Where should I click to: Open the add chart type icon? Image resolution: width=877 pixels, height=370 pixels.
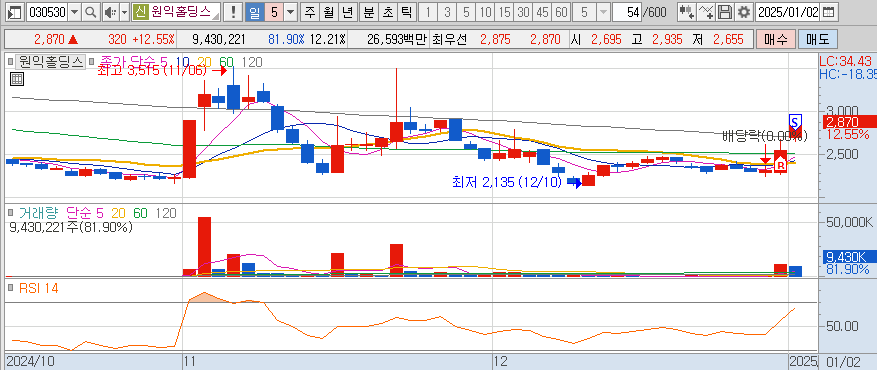[x=686, y=12]
